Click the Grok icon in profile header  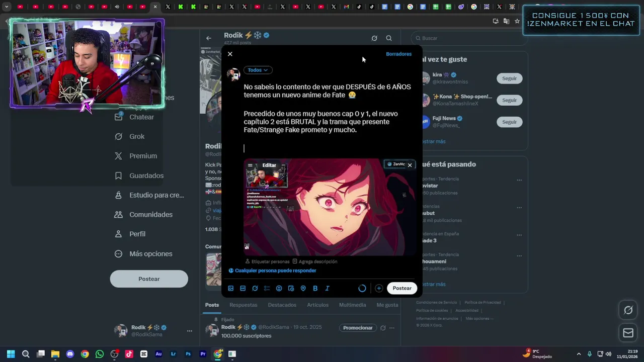coord(374,38)
